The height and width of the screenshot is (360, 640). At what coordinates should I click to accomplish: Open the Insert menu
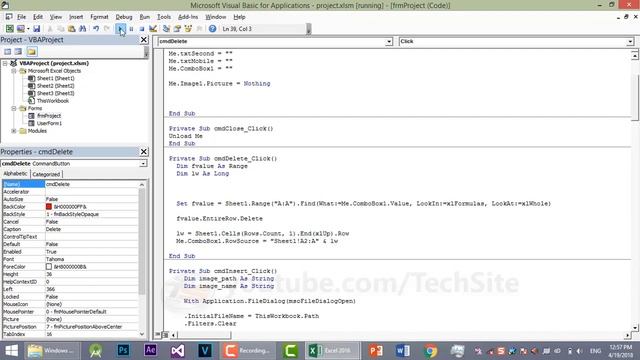click(x=76, y=17)
